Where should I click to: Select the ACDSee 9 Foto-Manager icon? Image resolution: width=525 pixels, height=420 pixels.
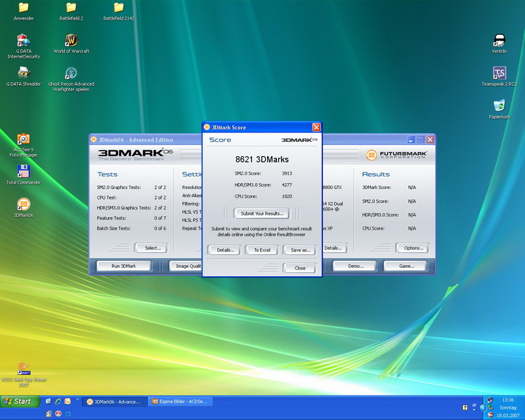click(x=24, y=144)
